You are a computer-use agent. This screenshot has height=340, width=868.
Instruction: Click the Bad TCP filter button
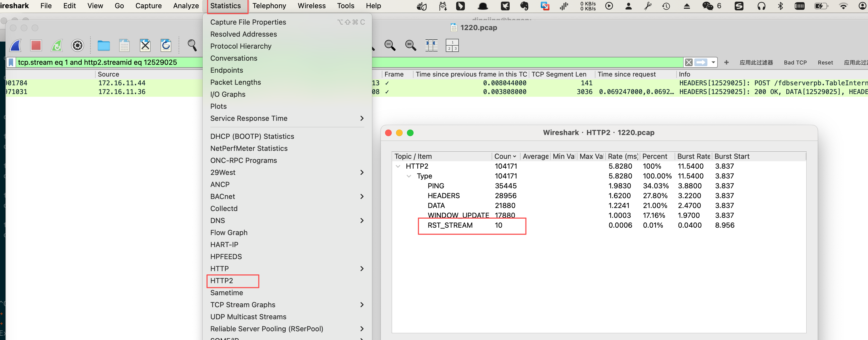click(x=795, y=63)
